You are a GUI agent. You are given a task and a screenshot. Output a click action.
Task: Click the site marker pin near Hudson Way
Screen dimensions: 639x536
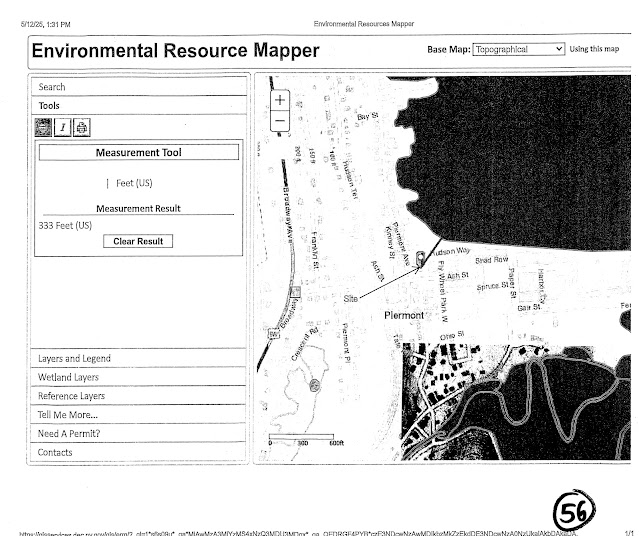pyautogui.click(x=420, y=258)
